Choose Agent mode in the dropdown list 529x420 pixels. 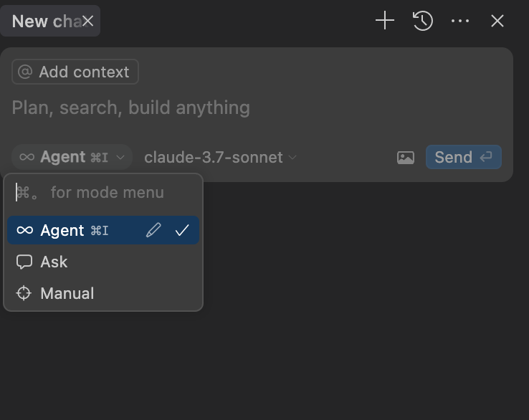(x=63, y=230)
